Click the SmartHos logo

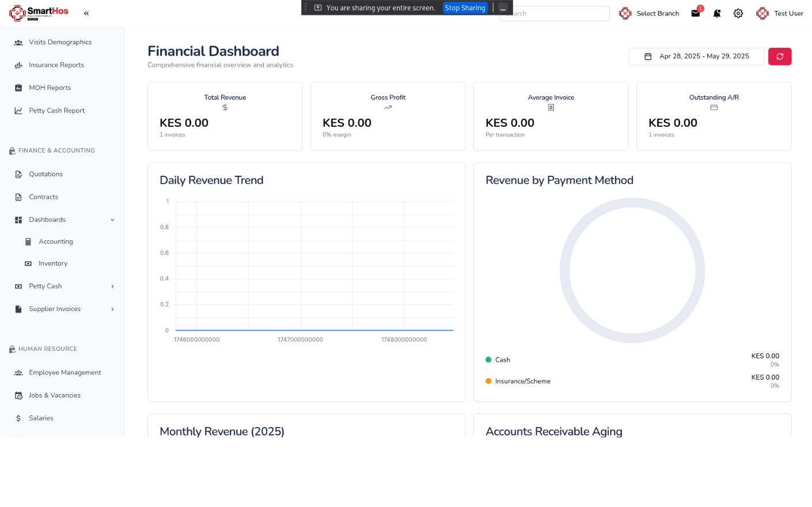tap(39, 13)
